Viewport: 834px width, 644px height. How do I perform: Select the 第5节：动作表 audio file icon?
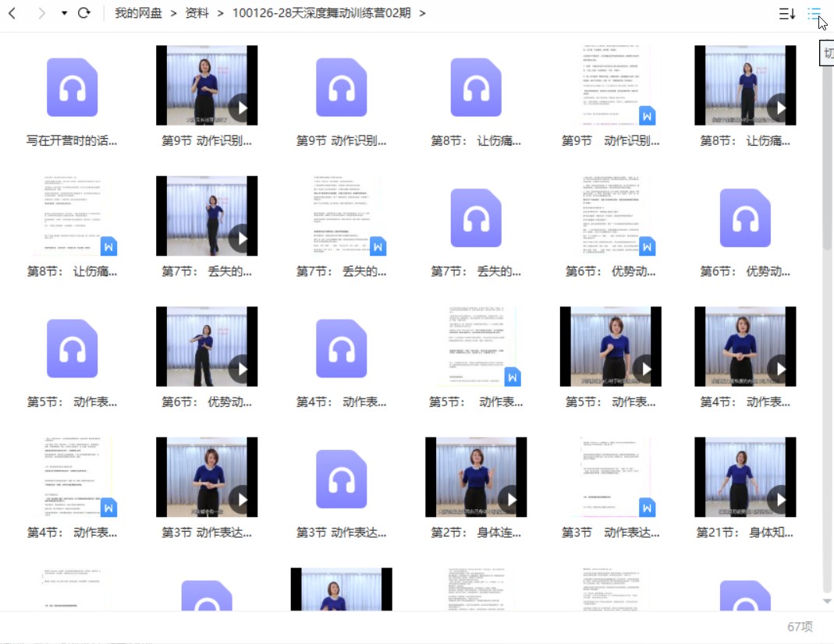[73, 349]
